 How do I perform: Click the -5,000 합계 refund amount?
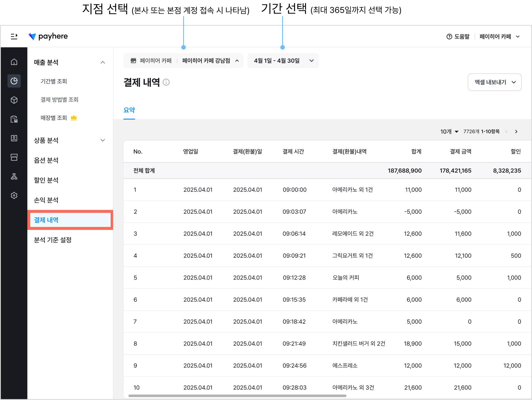[413, 212]
